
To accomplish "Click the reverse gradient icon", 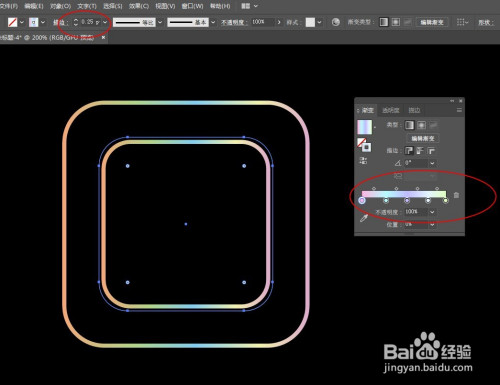I will pos(363,161).
